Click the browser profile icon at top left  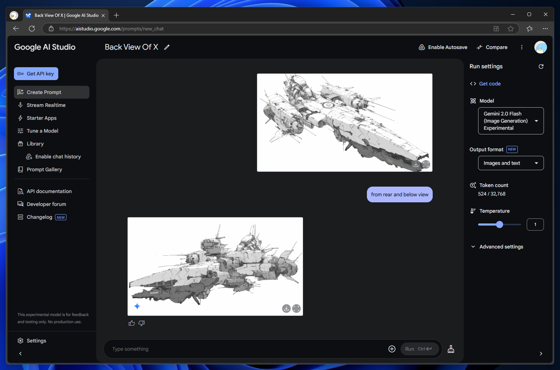[14, 15]
